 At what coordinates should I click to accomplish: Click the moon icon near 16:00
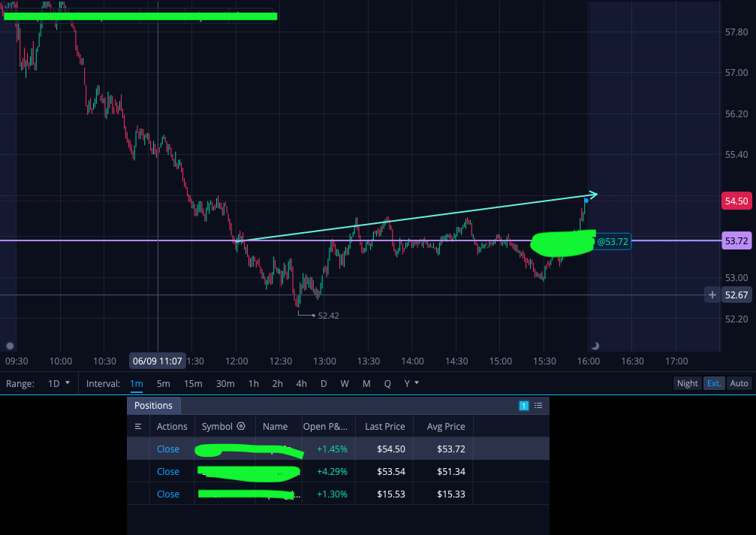[595, 346]
